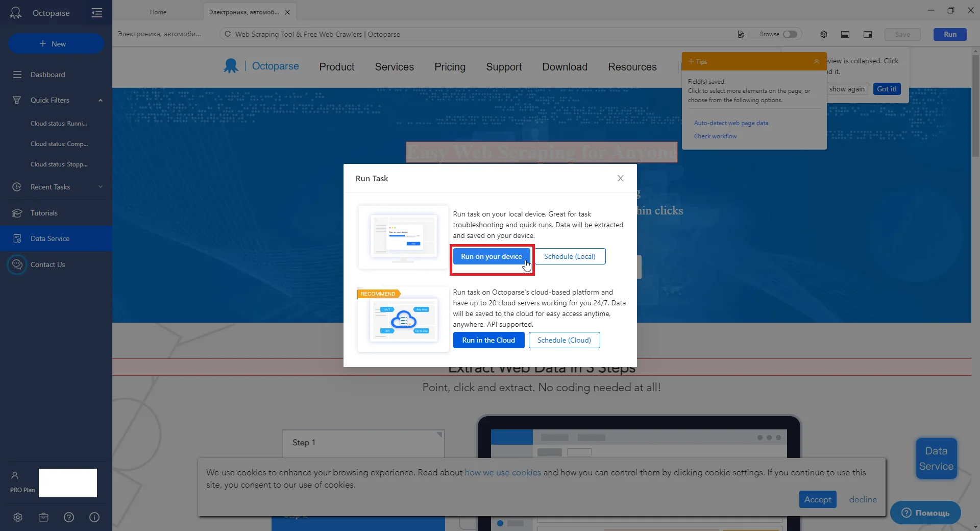Open settings gear at sidebar bottom

[x=18, y=517]
